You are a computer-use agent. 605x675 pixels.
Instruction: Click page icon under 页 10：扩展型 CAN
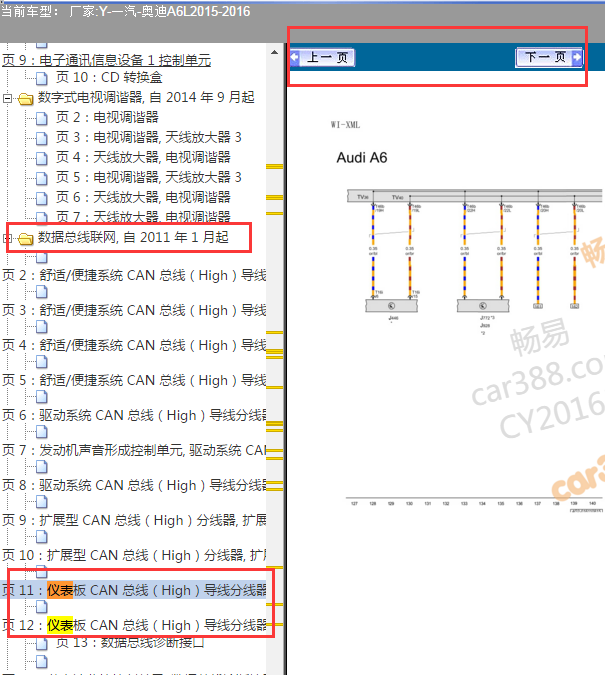click(x=42, y=572)
